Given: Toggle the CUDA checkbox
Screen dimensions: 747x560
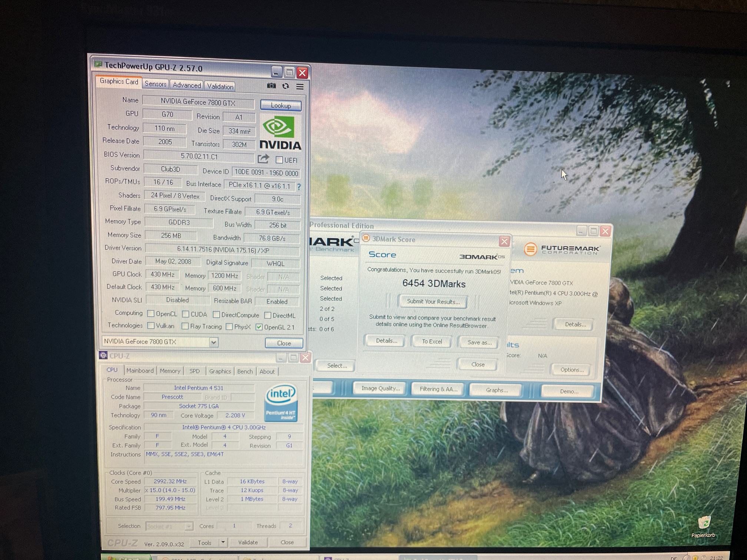Looking at the screenshot, I should 186,314.
